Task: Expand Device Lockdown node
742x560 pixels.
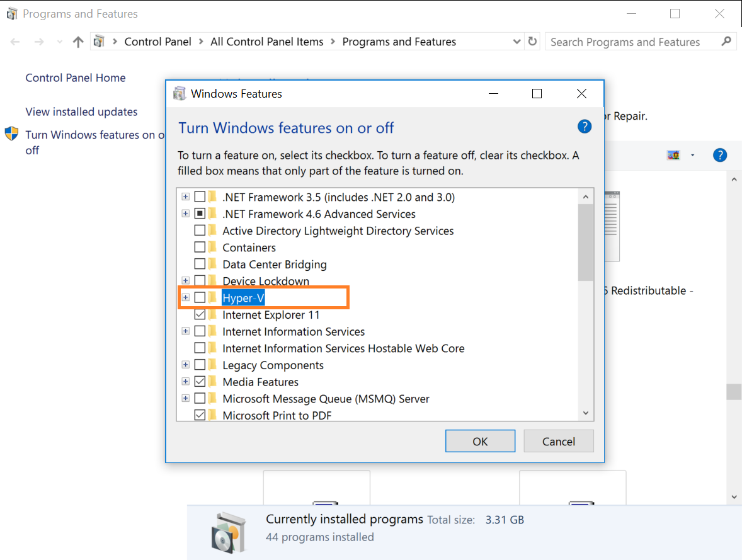Action: click(185, 281)
